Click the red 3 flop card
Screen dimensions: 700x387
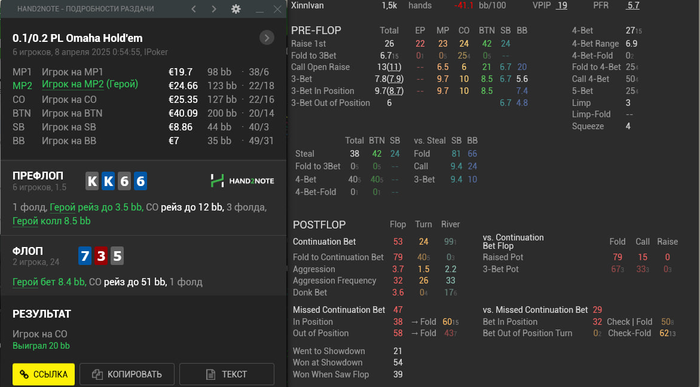coord(101,256)
